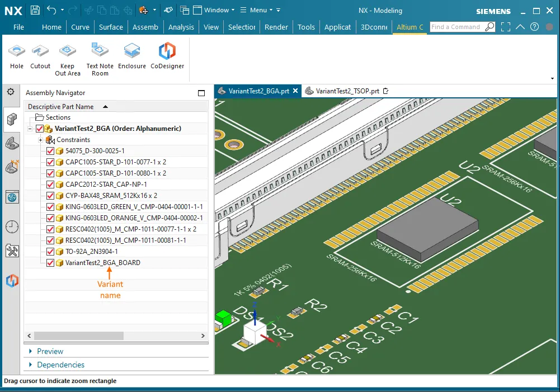Click the Undo arrow icon
560x392 pixels.
click(x=51, y=10)
